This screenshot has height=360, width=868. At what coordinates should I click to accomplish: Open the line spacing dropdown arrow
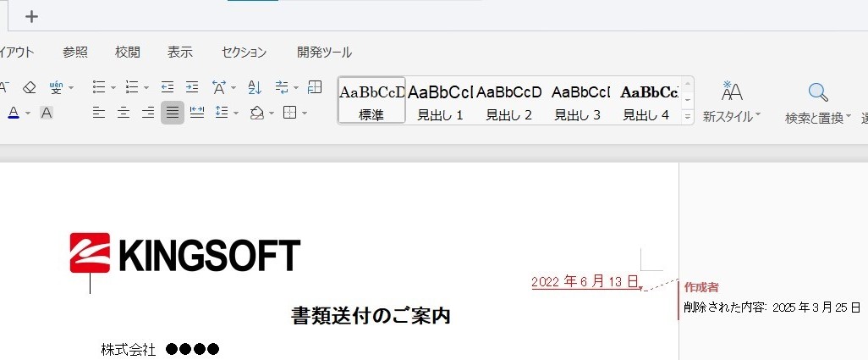click(x=236, y=114)
